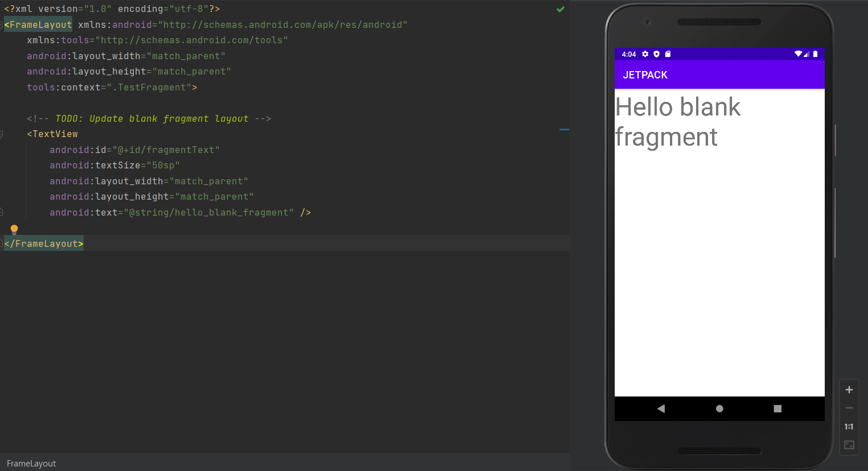Click the blue marker on editor scrollbar stripe
868x471 pixels.
[564, 130]
